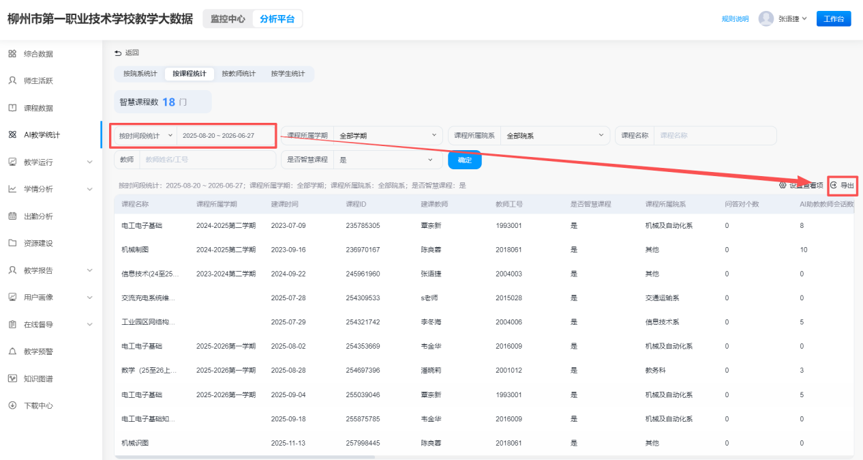Click the 教学报告 sidebar icon
The width and height of the screenshot is (863, 460).
click(x=12, y=270)
